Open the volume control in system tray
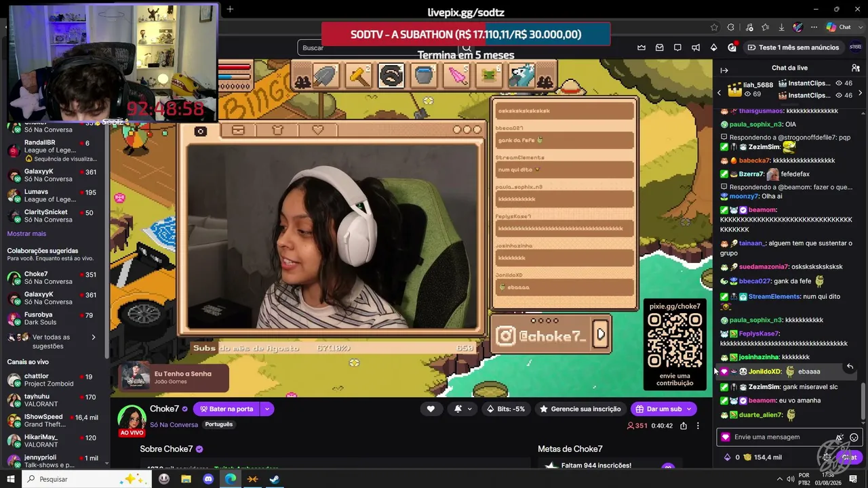 point(790,479)
